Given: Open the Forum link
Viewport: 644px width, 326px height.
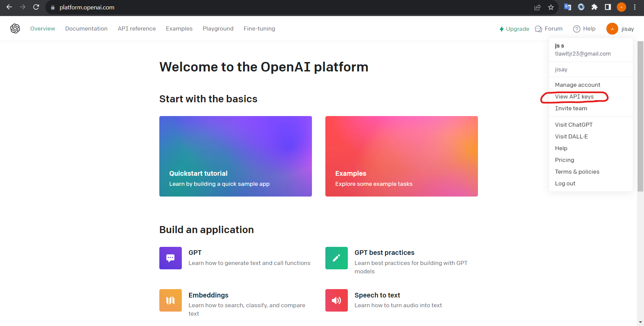Looking at the screenshot, I should pyautogui.click(x=549, y=29).
